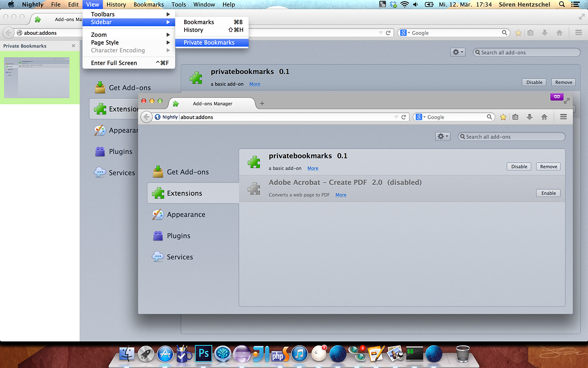This screenshot has height=368, width=588.
Task: Click the Home icon in the background window
Action: (x=559, y=33)
